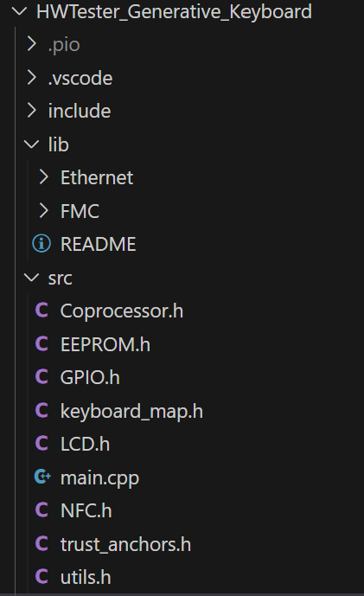Image resolution: width=364 pixels, height=596 pixels.
Task: Expand the .vscode folder arrow
Action: (x=32, y=78)
